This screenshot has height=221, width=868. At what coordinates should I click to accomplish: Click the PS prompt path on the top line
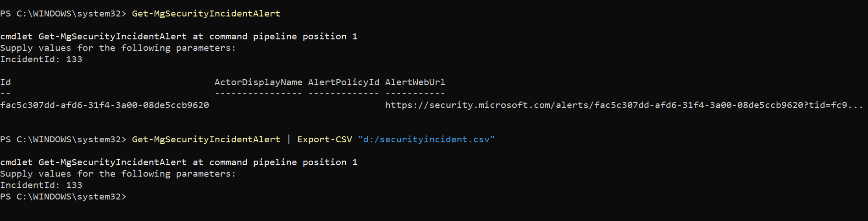point(63,14)
